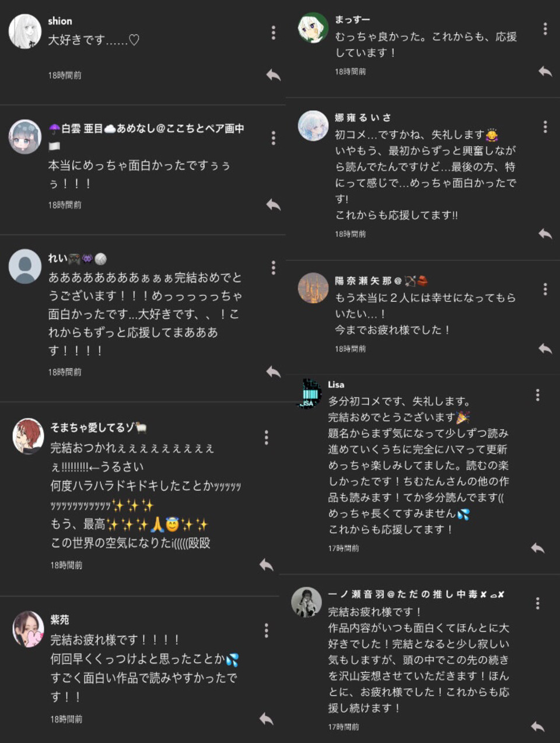
Task: Click username 紫苑
Action: tap(60, 620)
